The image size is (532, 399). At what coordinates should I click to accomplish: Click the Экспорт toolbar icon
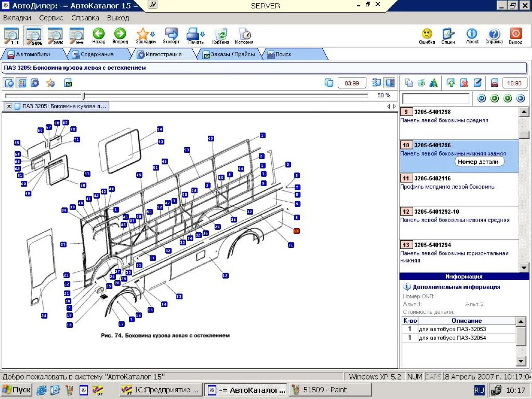[x=171, y=36]
